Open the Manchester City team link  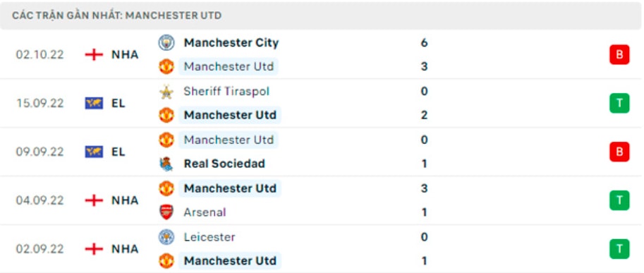(x=231, y=43)
